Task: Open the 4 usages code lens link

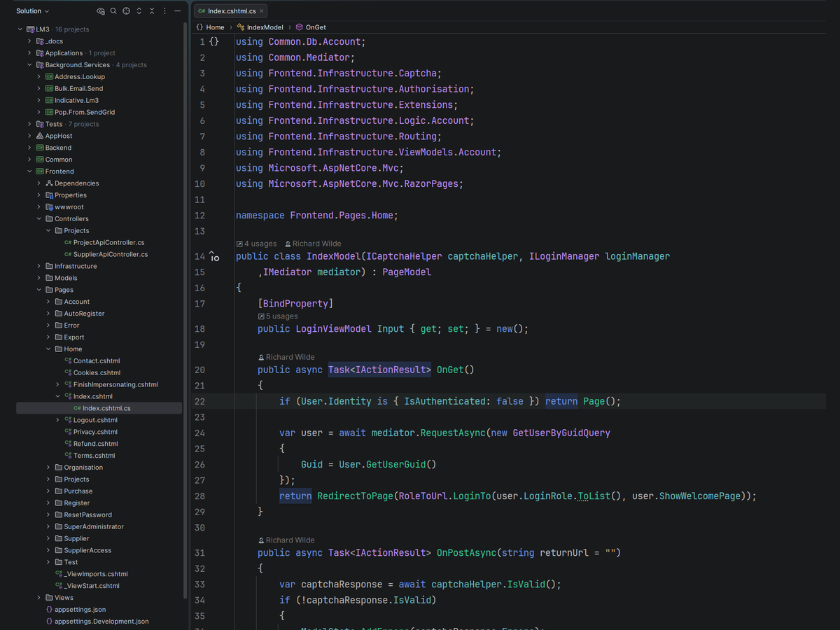Action: tap(256, 244)
